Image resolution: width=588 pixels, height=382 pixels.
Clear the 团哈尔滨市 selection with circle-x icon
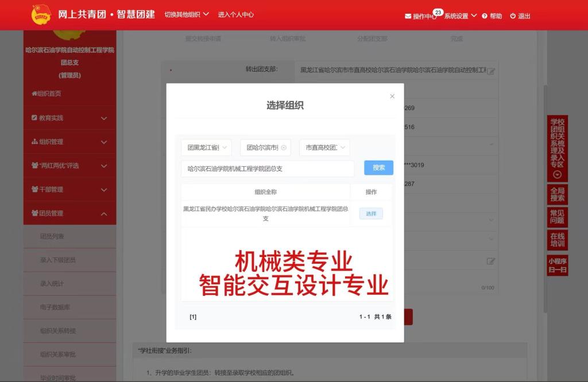[x=284, y=148]
